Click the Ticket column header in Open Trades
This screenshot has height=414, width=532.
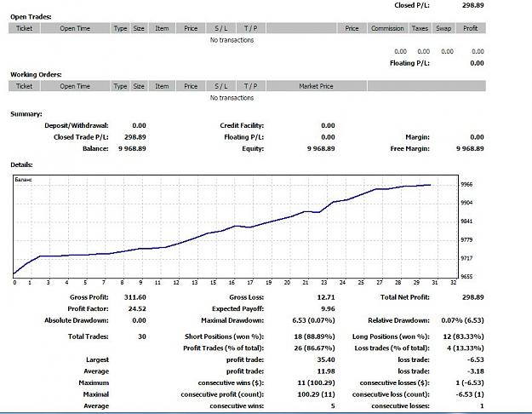pyautogui.click(x=24, y=28)
